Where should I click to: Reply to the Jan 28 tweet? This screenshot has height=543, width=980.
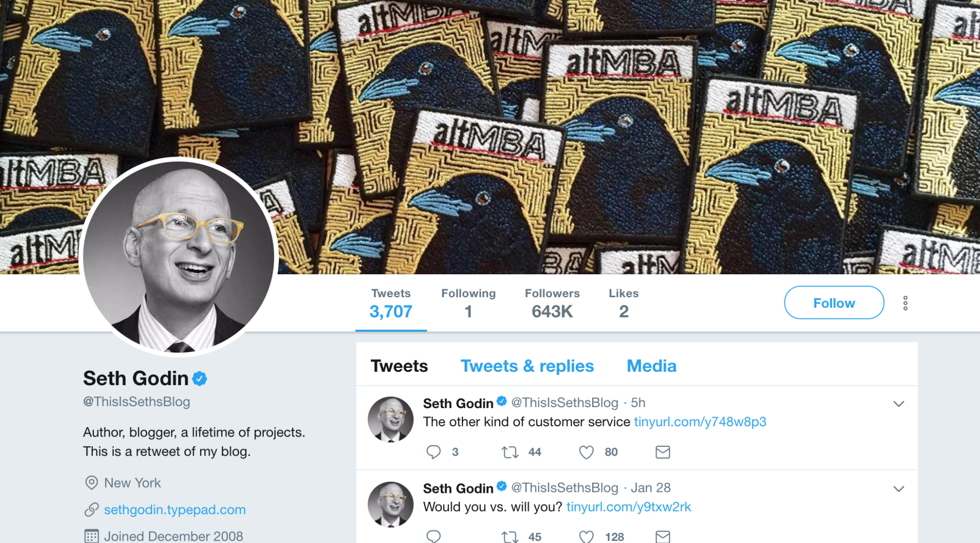tap(433, 537)
